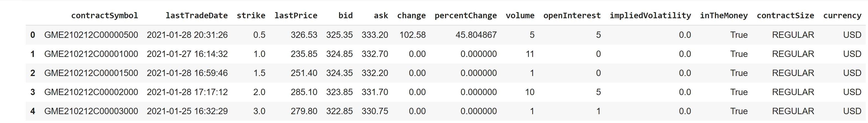Click the contractSymbol column header
868x123 pixels.
[x=105, y=15]
